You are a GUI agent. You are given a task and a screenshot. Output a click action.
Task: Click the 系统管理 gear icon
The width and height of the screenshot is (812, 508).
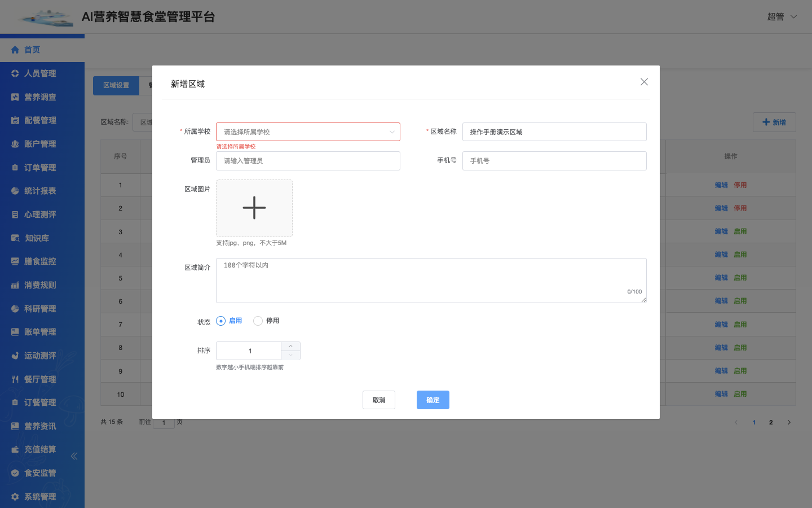[15, 497]
